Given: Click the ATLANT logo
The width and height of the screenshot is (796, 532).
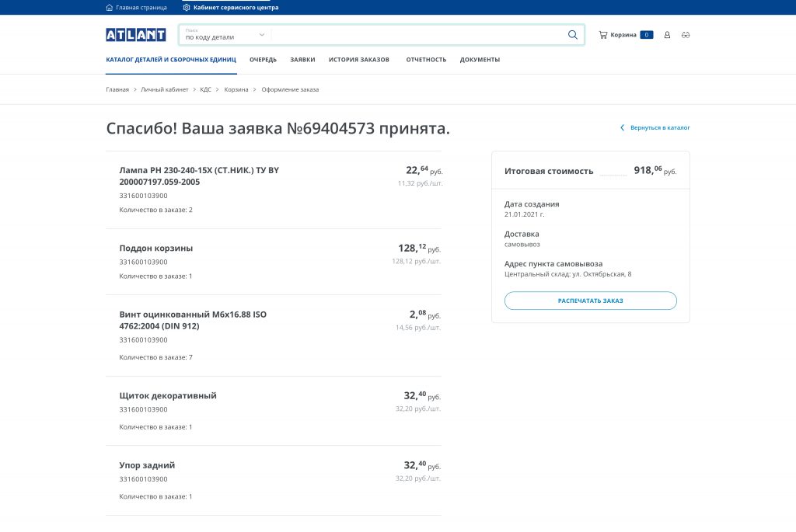Looking at the screenshot, I should 136,35.
